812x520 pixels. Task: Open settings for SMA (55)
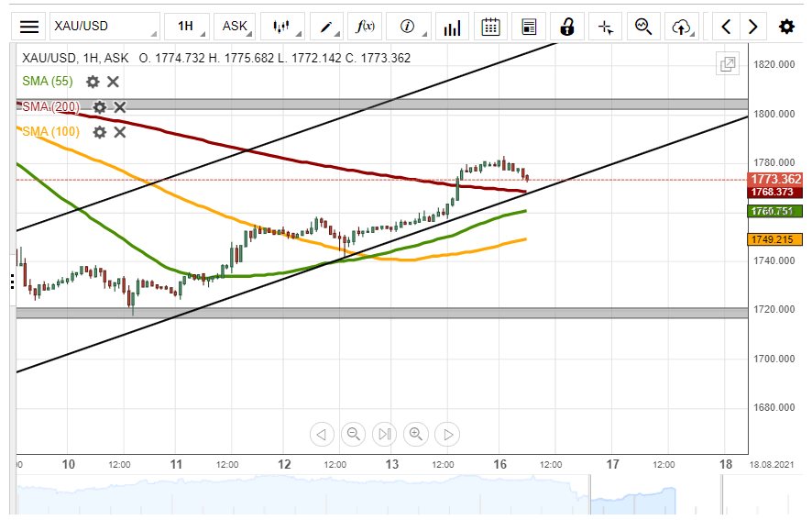tap(93, 82)
